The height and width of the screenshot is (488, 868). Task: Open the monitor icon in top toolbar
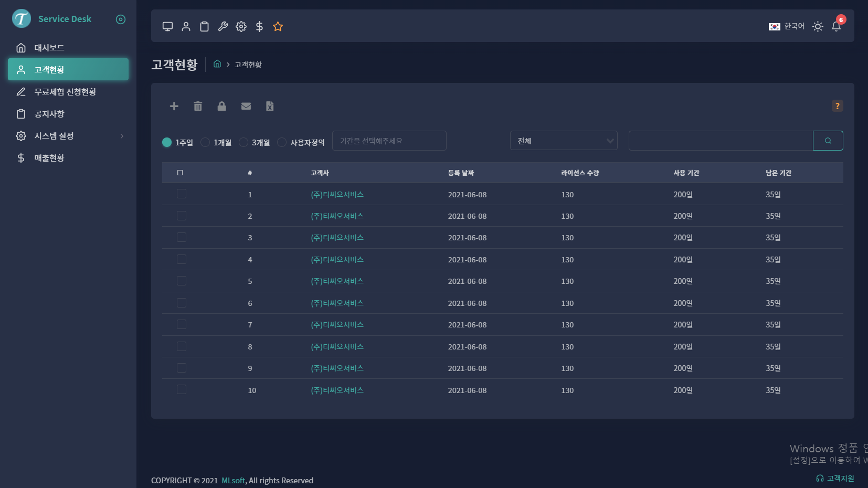point(168,26)
